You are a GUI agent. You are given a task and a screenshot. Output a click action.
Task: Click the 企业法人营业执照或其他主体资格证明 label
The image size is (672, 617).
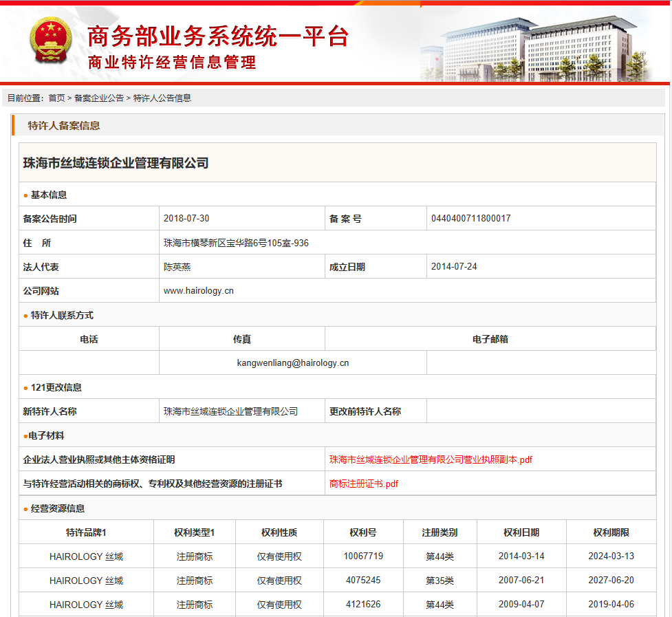(x=99, y=459)
